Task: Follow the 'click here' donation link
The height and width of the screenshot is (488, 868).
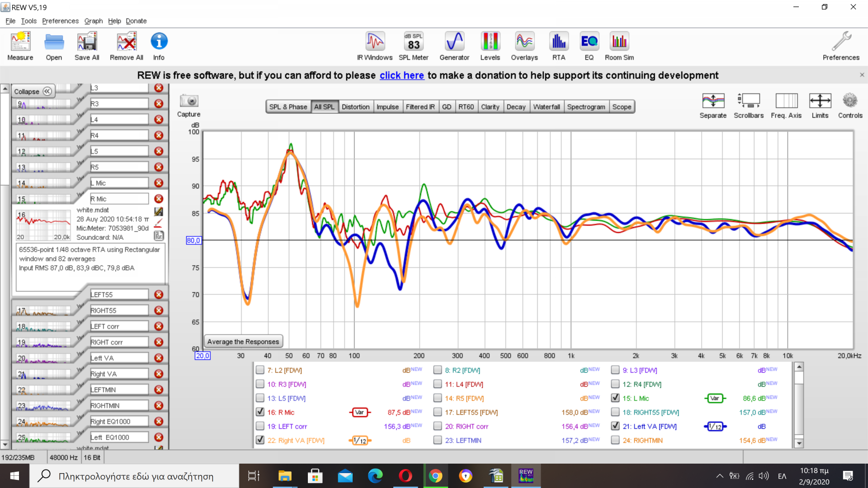Action: tap(401, 75)
